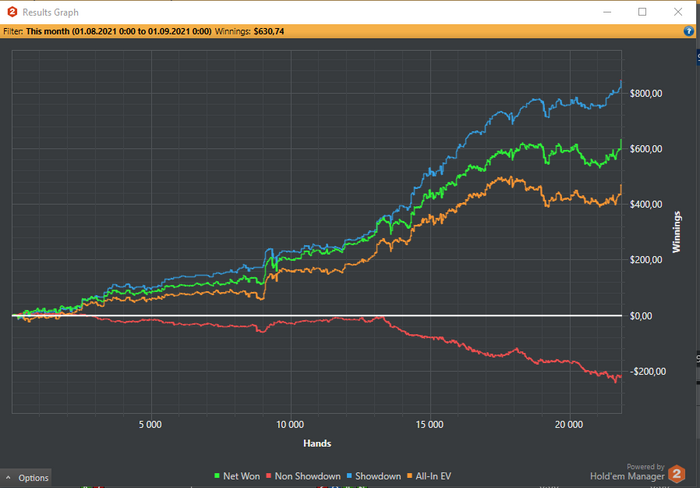Toggle the Showdown legend entry
This screenshot has height=488, width=700.
(x=374, y=476)
